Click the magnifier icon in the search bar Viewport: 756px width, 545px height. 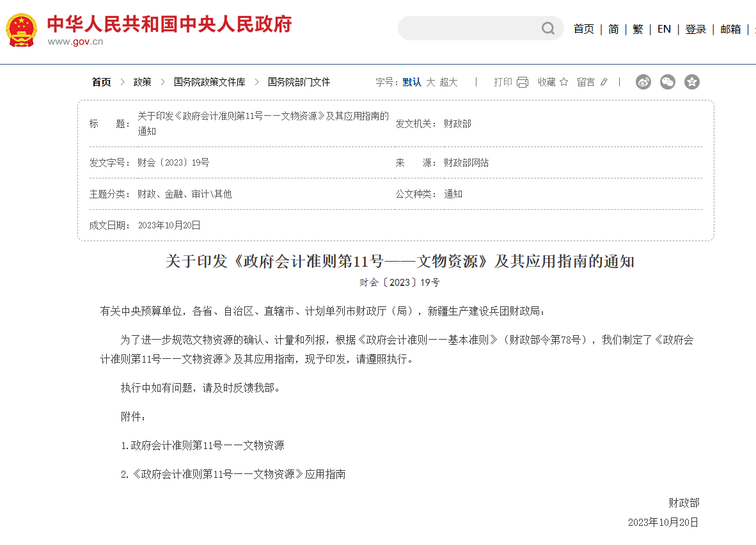[547, 28]
